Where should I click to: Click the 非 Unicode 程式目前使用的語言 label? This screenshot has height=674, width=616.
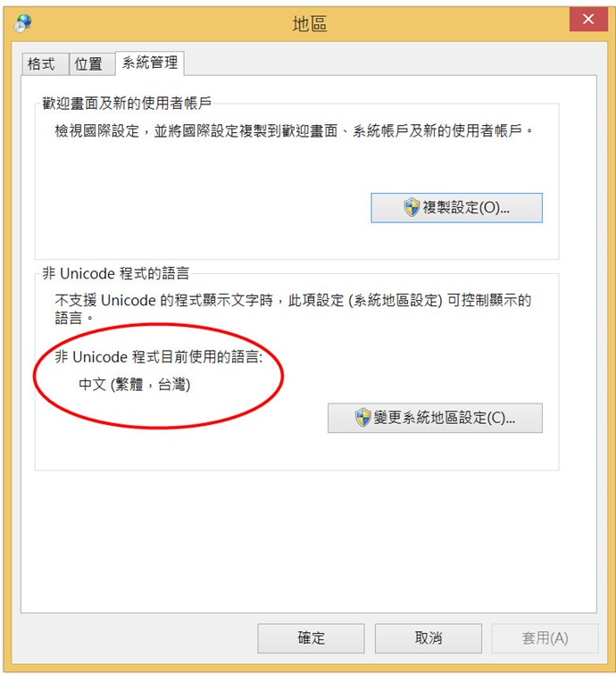159,357
